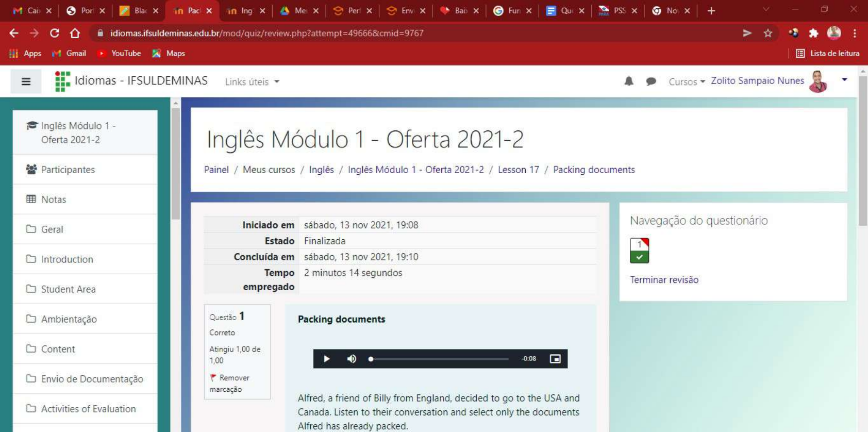Click picture-in-picture icon on audio player
This screenshot has height=432, width=868.
[555, 359]
